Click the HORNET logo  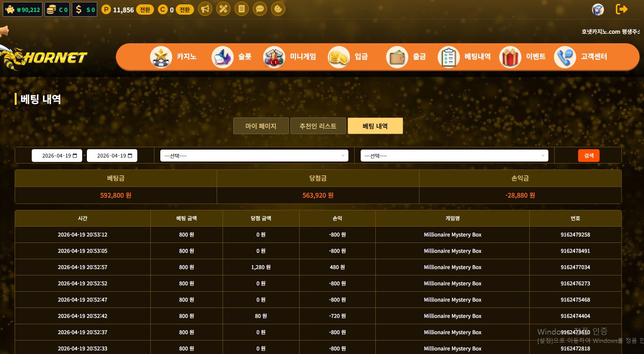pyautogui.click(x=46, y=58)
